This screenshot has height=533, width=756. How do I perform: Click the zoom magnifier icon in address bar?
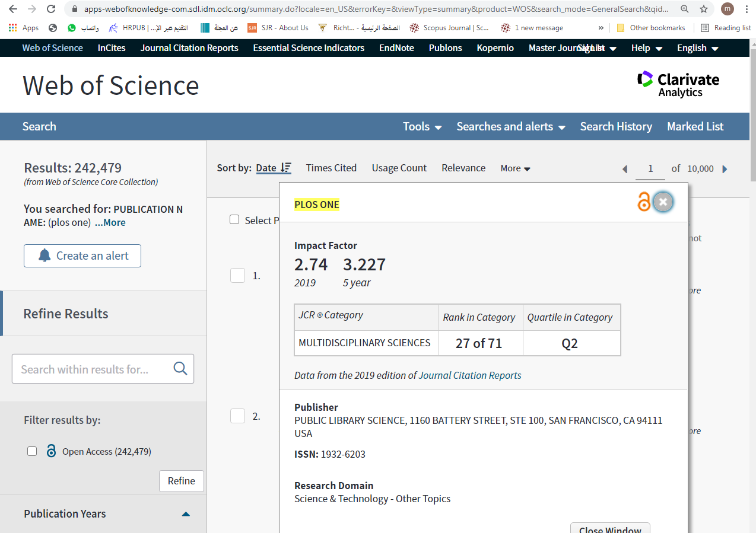[x=685, y=9]
